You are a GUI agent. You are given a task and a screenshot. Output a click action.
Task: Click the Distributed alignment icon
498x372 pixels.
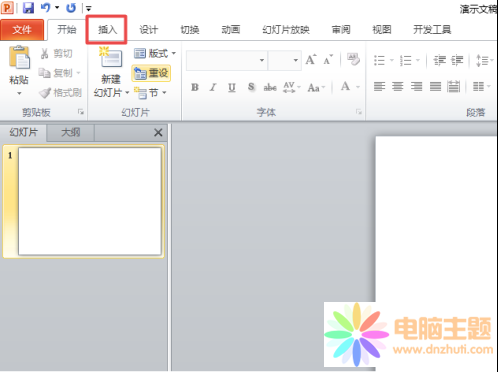coord(453,87)
